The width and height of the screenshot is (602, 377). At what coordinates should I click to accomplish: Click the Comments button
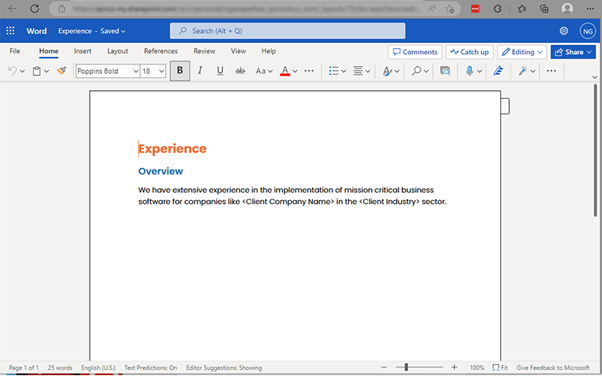point(415,52)
